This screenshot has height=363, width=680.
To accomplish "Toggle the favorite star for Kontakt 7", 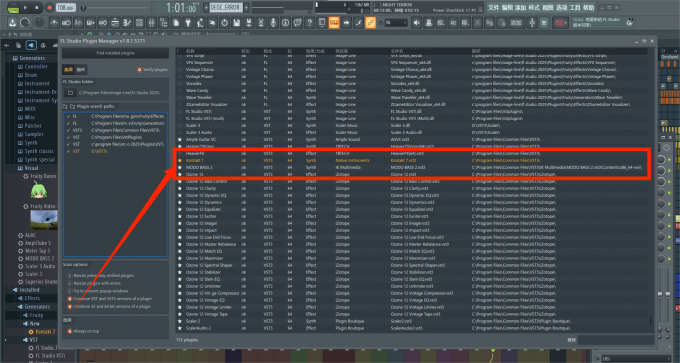I will tap(180, 160).
